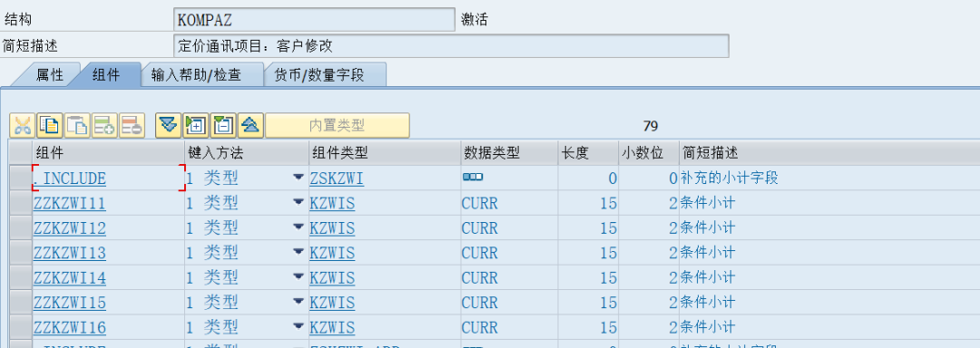Click the Expand Include icon
The height and width of the screenshot is (348, 980).
tap(168, 125)
